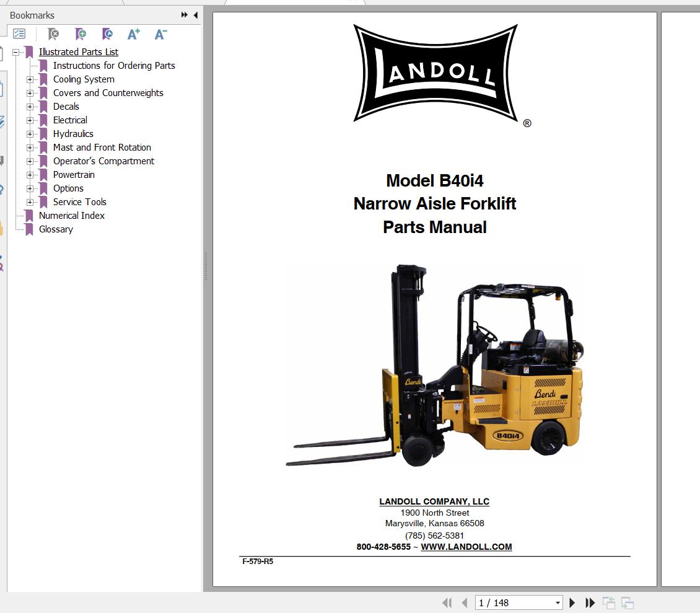Click the next page arrow icon
Screen dimensions: 700x613
tap(572, 602)
